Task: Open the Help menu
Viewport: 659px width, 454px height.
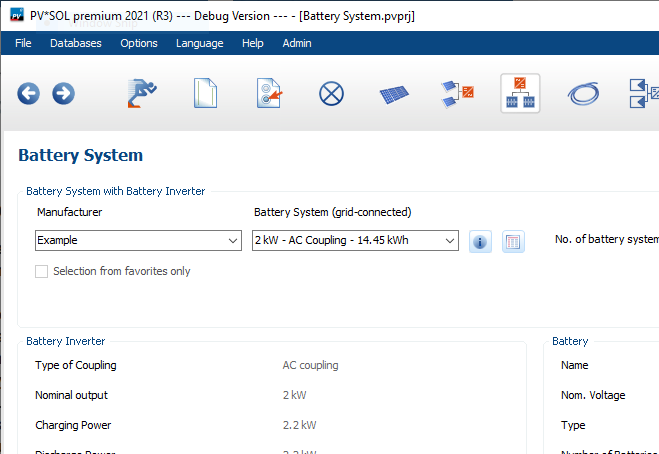Action: (x=253, y=43)
